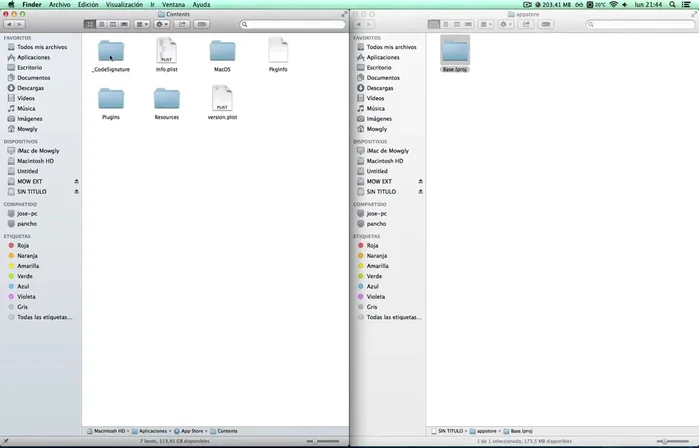The height and width of the screenshot is (448, 699).
Task: Eject MOW EXT in the left sidebar
Action: (77, 181)
